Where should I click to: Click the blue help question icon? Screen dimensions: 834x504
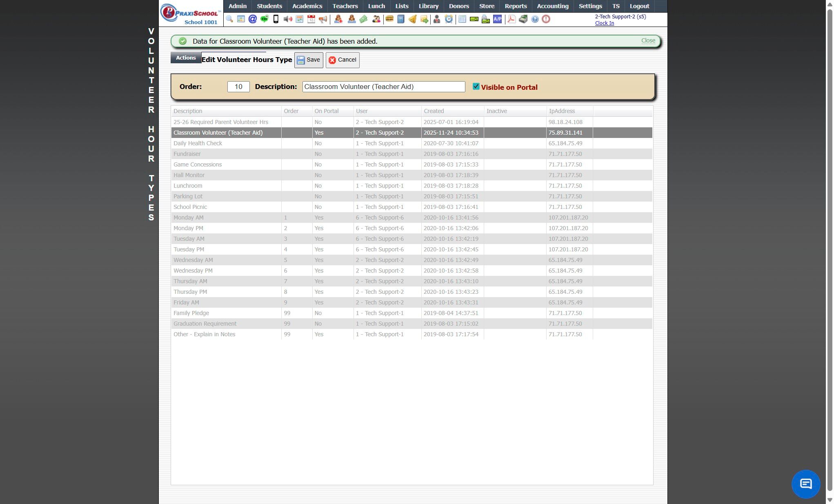click(x=535, y=19)
